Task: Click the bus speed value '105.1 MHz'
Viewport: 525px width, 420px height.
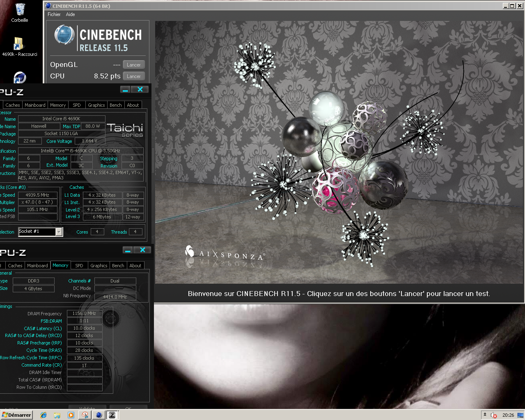Action: (37, 209)
